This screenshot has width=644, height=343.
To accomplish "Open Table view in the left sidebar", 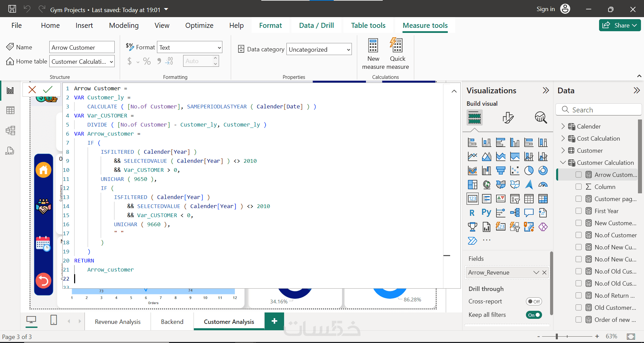I will click(x=10, y=110).
